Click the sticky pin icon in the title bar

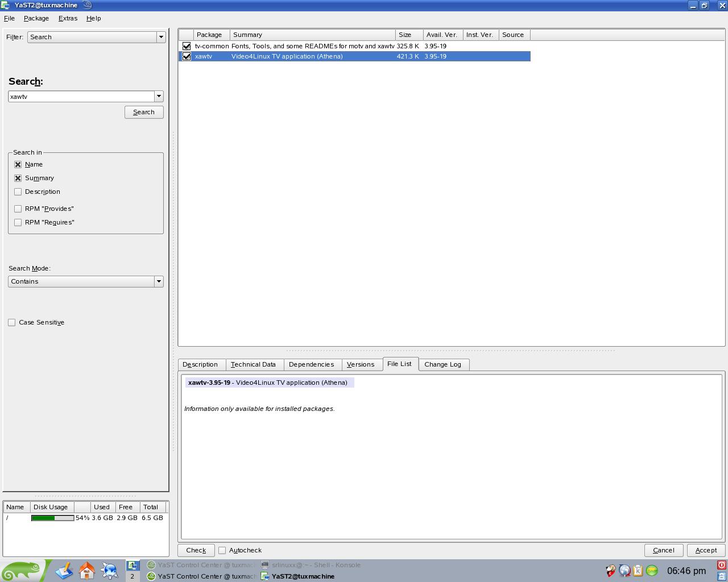tap(88, 5)
